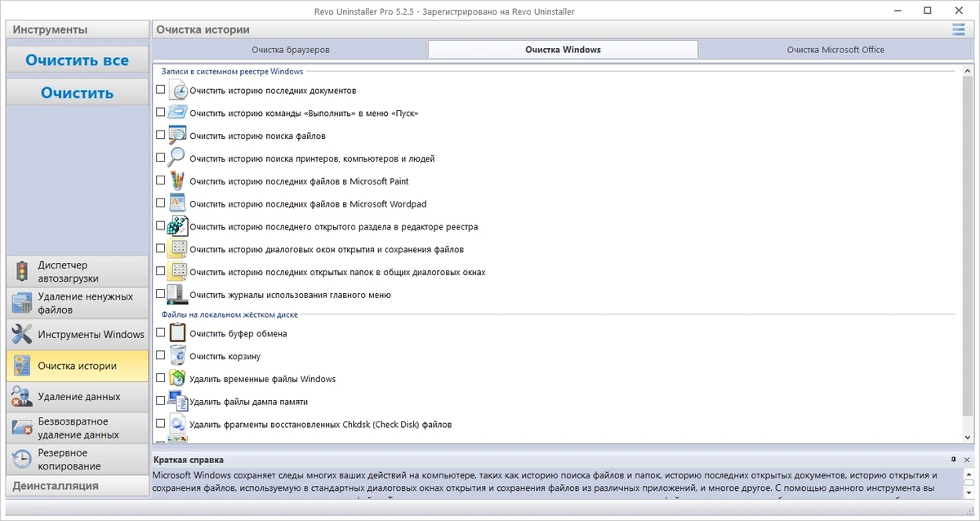Click the Microsoft Paint brushes icon
Image resolution: width=980 pixels, height=521 pixels.
(177, 181)
